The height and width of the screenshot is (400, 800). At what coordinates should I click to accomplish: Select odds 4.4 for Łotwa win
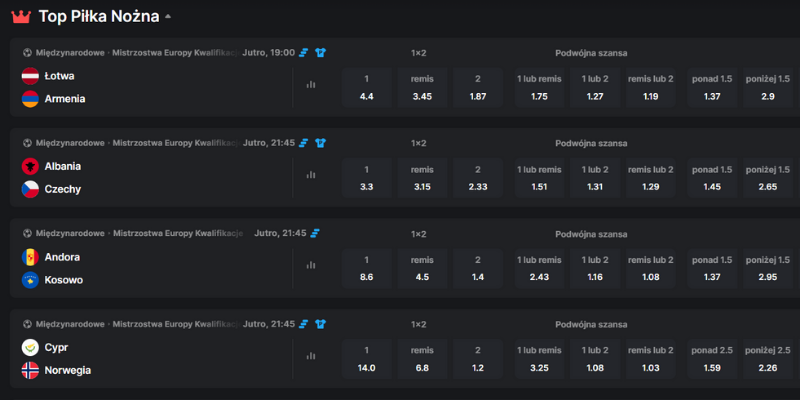pyautogui.click(x=366, y=88)
